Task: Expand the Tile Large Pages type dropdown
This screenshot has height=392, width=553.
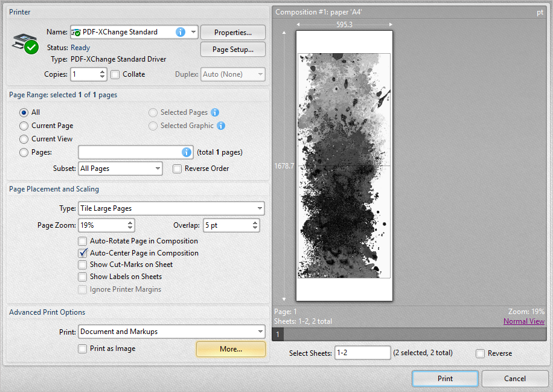Action: point(260,208)
